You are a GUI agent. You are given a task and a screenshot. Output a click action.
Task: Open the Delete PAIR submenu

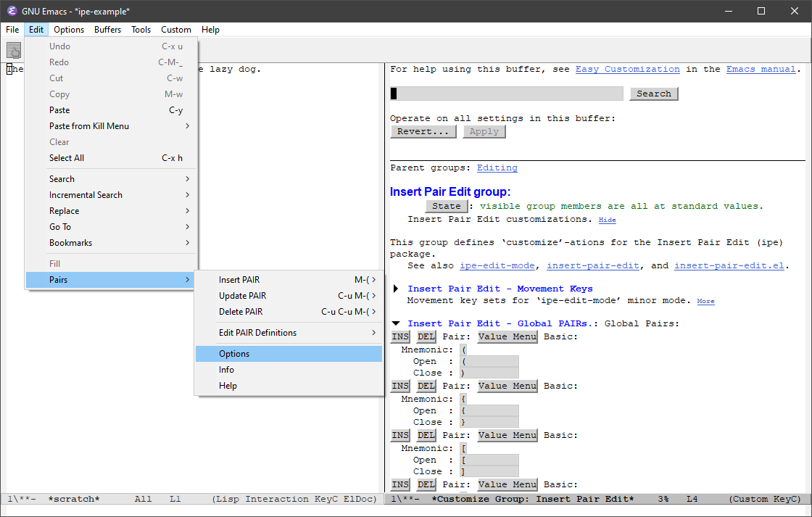pos(289,312)
